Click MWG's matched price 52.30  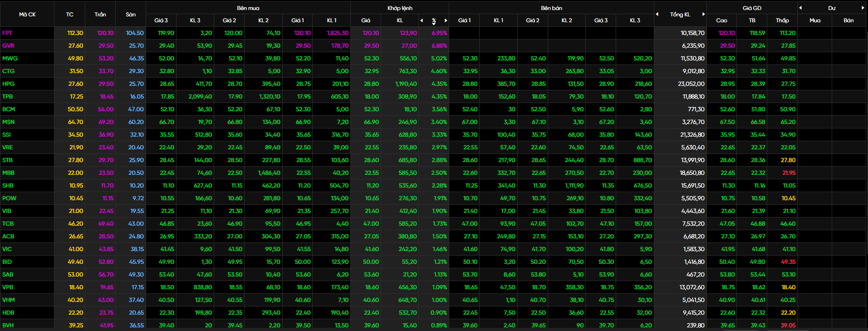371,59
